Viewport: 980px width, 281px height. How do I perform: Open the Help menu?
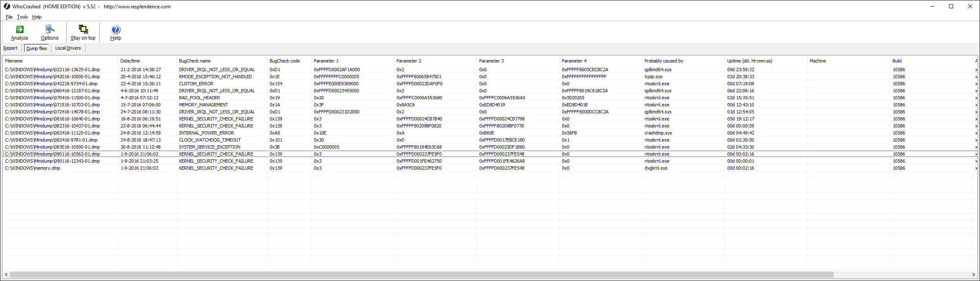click(37, 17)
